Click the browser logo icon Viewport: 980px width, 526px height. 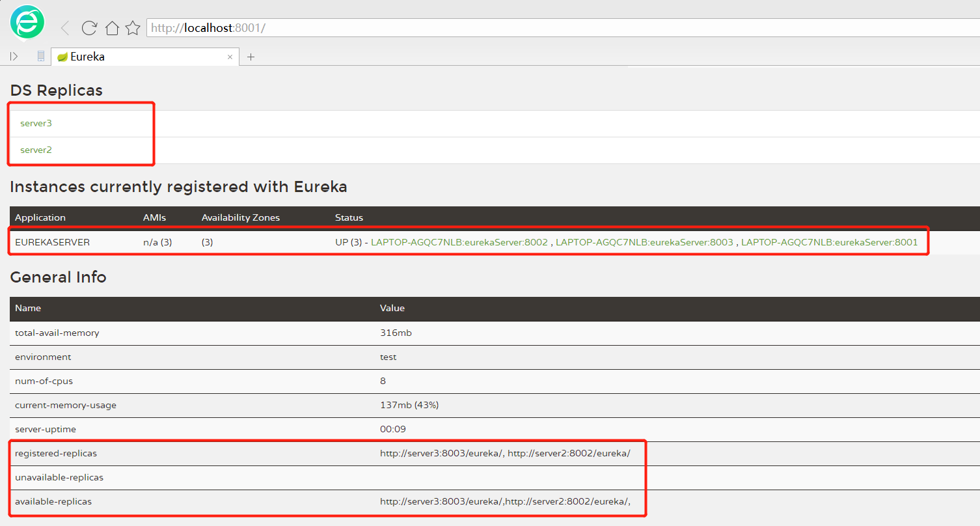pyautogui.click(x=27, y=22)
